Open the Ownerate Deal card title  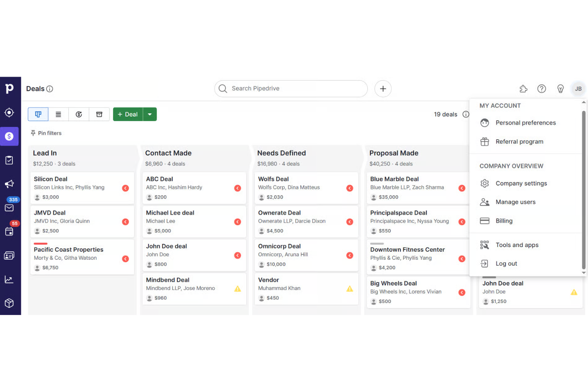pyautogui.click(x=279, y=213)
